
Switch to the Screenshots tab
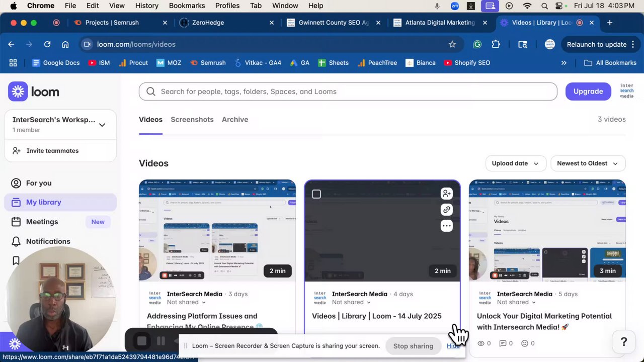click(192, 119)
